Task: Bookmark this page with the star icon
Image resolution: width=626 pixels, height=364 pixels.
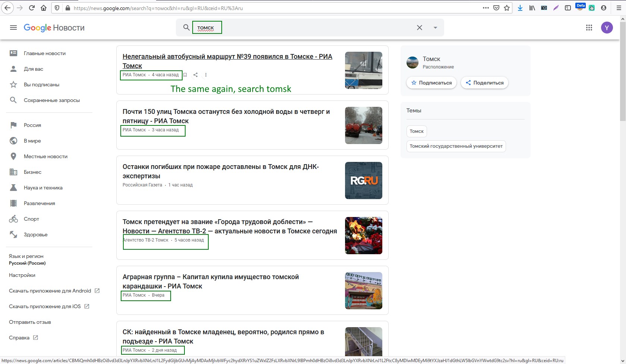Action: tap(507, 8)
